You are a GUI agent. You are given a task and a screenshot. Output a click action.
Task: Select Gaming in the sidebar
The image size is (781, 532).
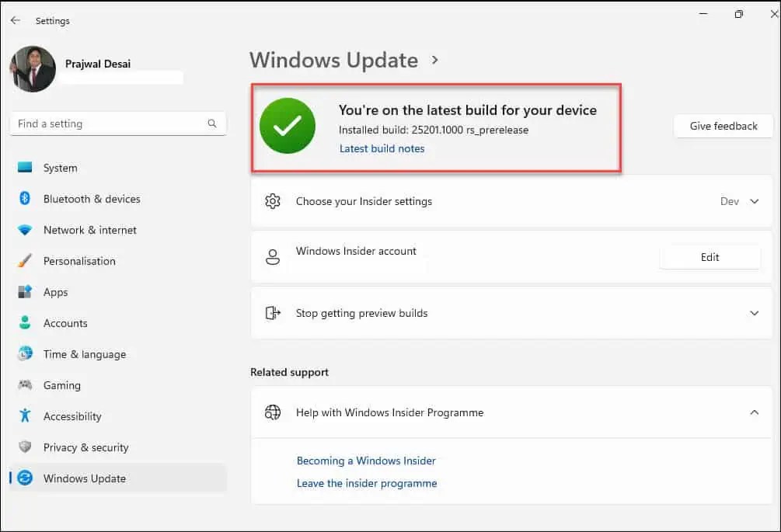coord(118,385)
